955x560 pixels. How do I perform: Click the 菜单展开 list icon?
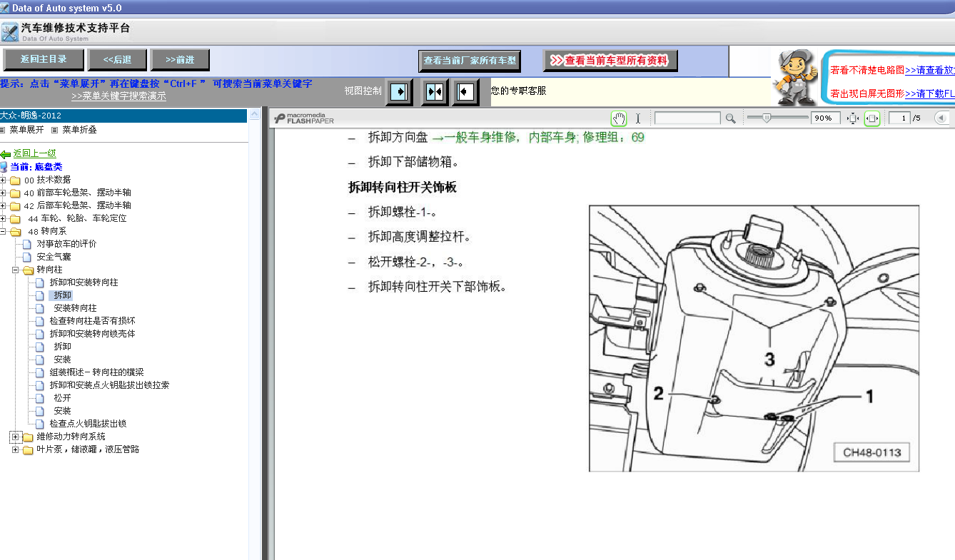[2, 130]
